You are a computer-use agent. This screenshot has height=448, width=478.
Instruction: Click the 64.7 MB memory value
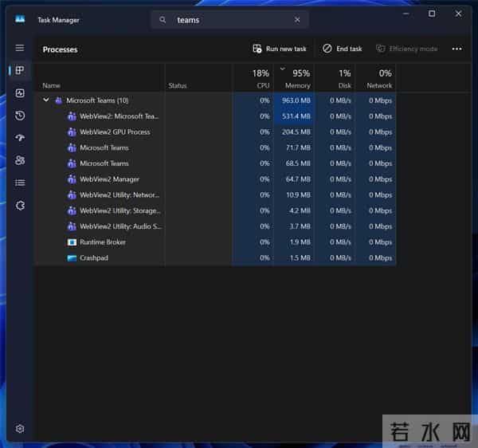tap(298, 179)
